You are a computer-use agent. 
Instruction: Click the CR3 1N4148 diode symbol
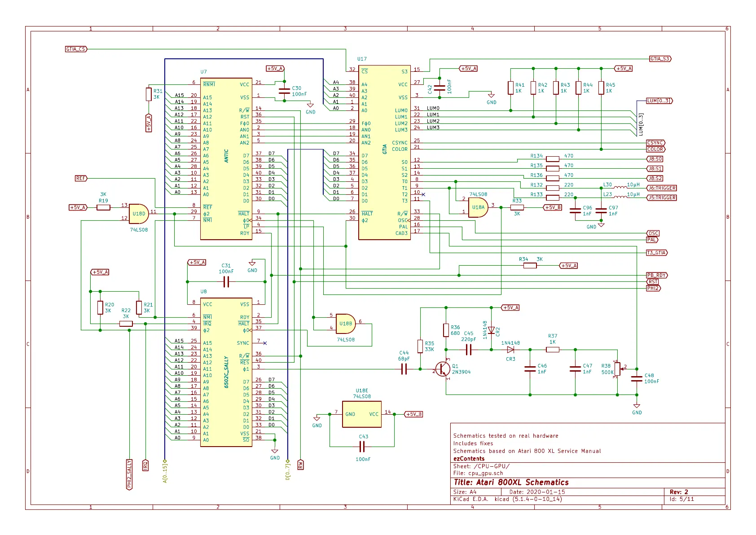(x=510, y=350)
